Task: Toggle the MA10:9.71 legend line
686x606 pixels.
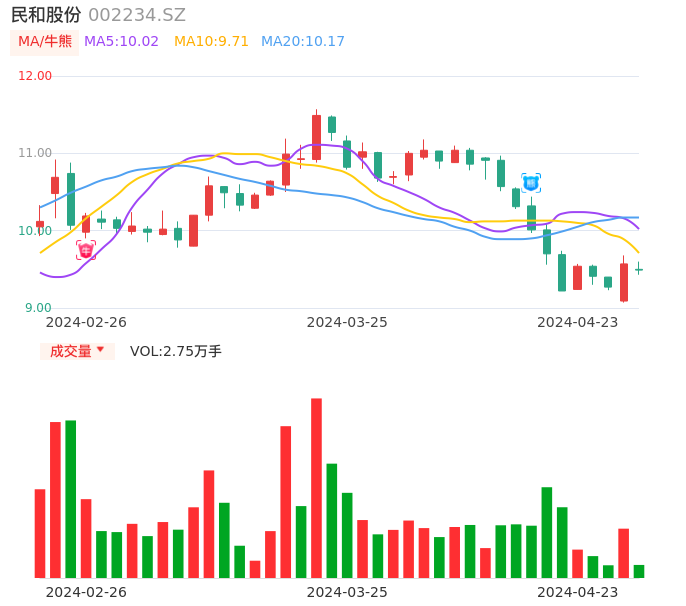Action: click(x=211, y=42)
